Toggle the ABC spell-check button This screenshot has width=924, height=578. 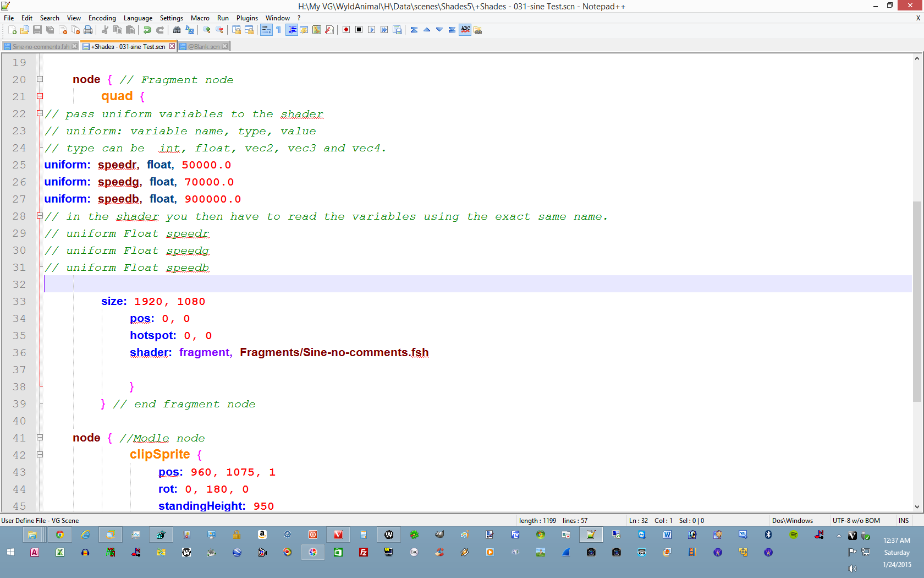coord(465,30)
